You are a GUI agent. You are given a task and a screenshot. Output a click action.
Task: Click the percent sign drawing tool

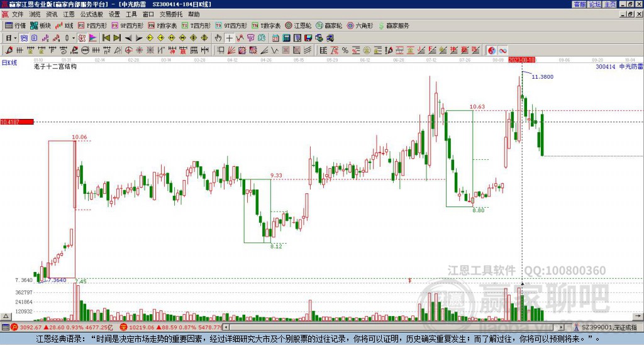click(345, 50)
